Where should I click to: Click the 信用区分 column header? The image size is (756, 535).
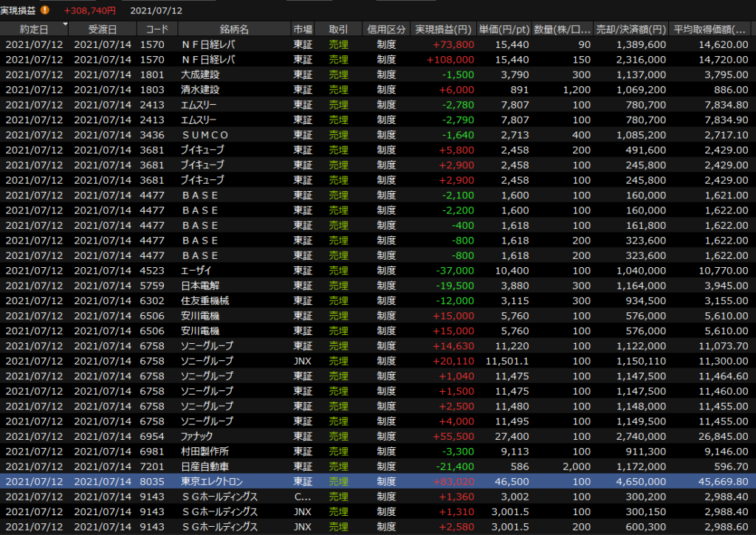pyautogui.click(x=386, y=30)
